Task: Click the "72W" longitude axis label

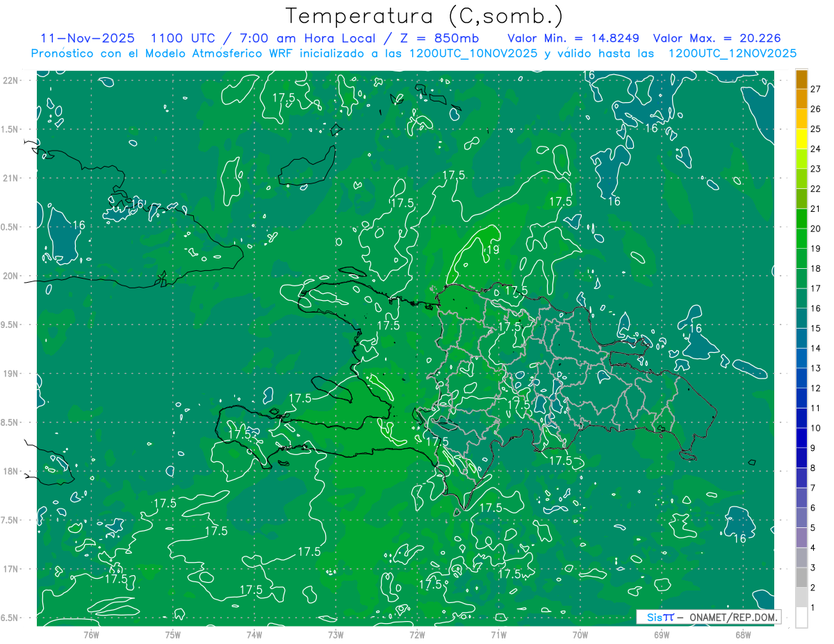Action: click(417, 634)
